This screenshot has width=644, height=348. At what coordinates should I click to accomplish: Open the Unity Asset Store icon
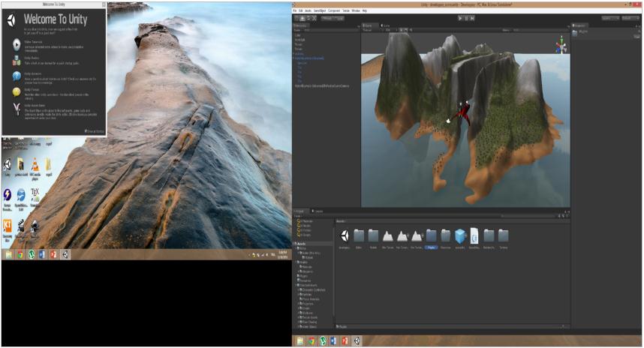tap(16, 109)
